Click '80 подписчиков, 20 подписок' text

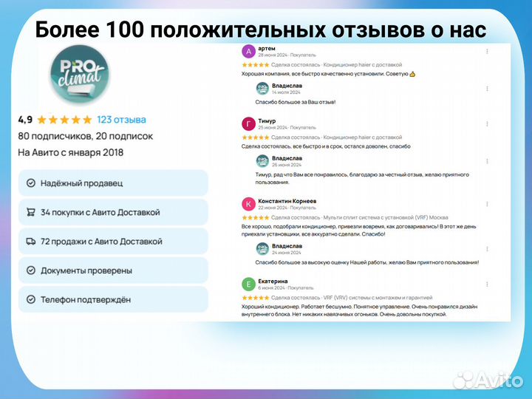86,136
